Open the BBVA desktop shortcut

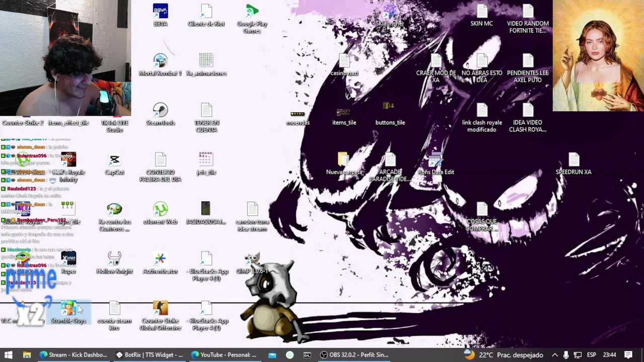pos(160,15)
